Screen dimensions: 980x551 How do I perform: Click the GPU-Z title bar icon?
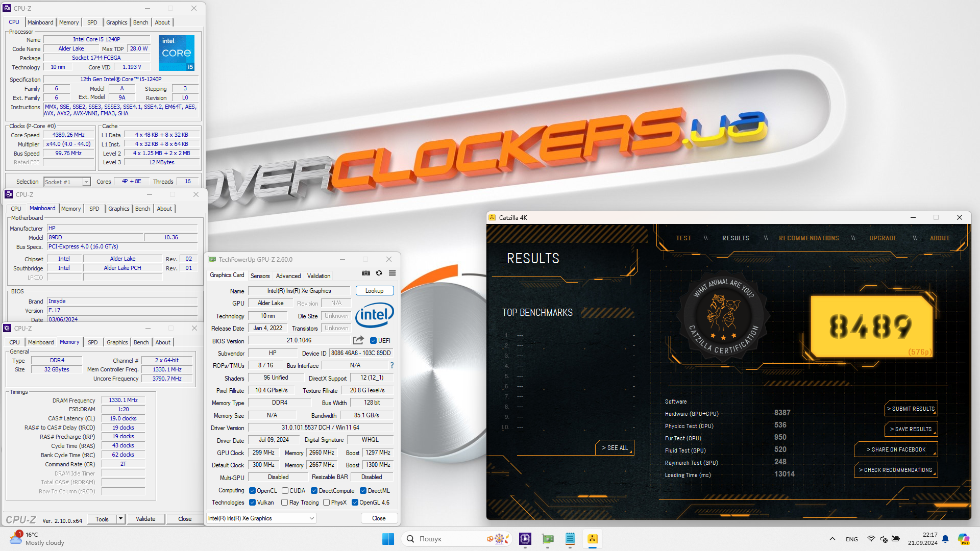212,259
